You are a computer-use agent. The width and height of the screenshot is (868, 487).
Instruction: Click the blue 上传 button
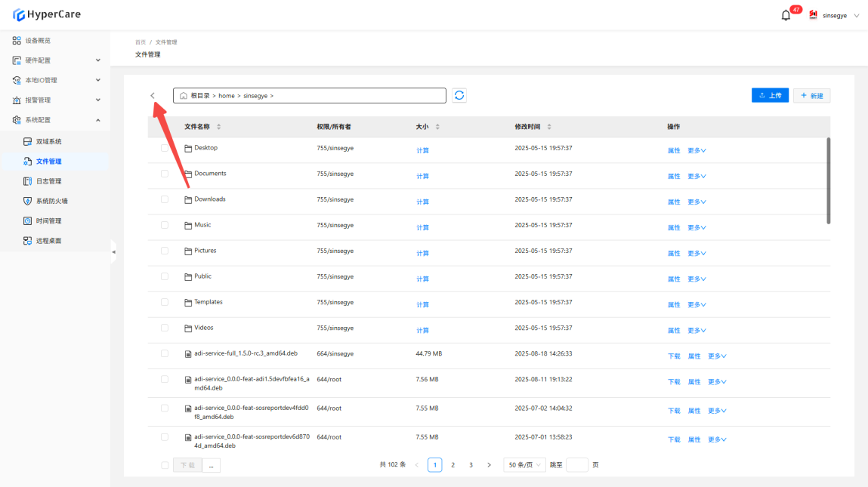tap(770, 96)
